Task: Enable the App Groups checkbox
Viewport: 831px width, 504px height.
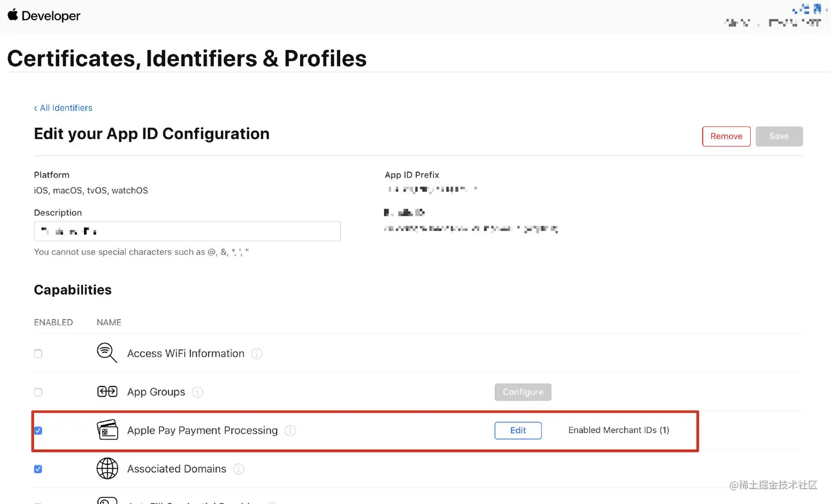Action: click(38, 392)
